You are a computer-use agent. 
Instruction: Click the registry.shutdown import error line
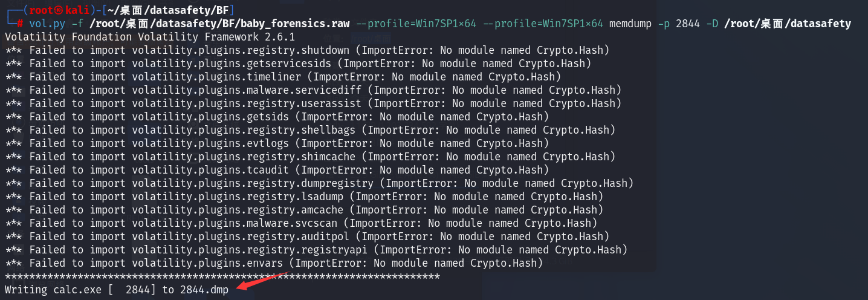click(x=307, y=50)
